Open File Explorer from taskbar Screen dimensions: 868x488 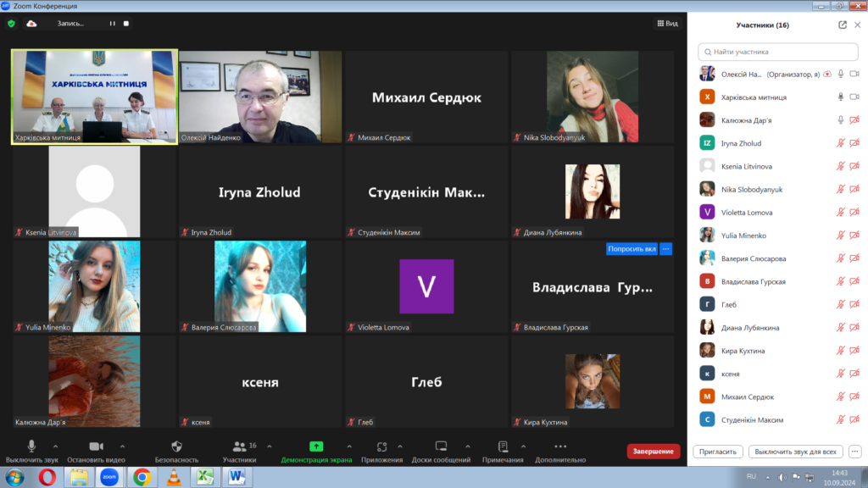pyautogui.click(x=79, y=477)
